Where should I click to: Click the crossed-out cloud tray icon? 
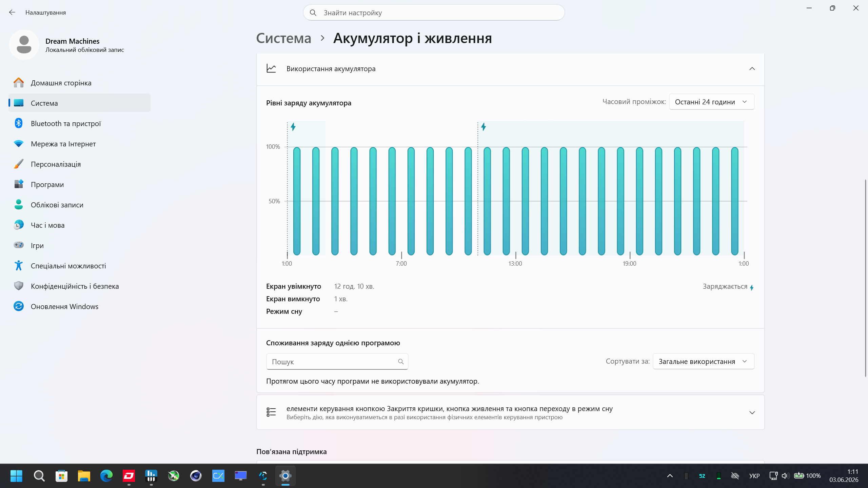[735, 476]
